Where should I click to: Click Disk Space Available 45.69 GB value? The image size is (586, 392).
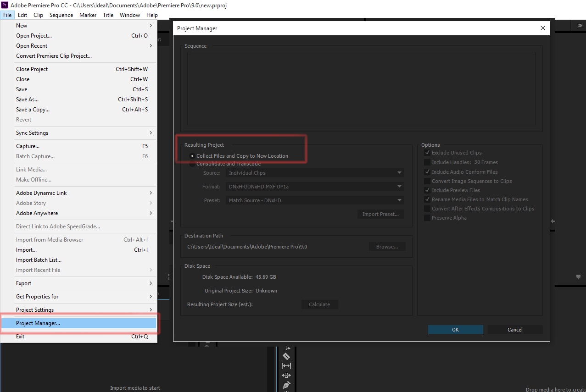click(266, 277)
